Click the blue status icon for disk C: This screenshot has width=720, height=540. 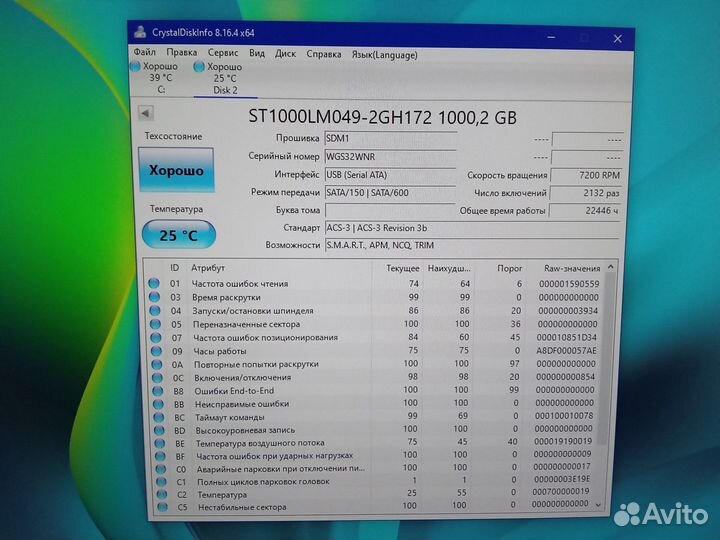[x=136, y=66]
